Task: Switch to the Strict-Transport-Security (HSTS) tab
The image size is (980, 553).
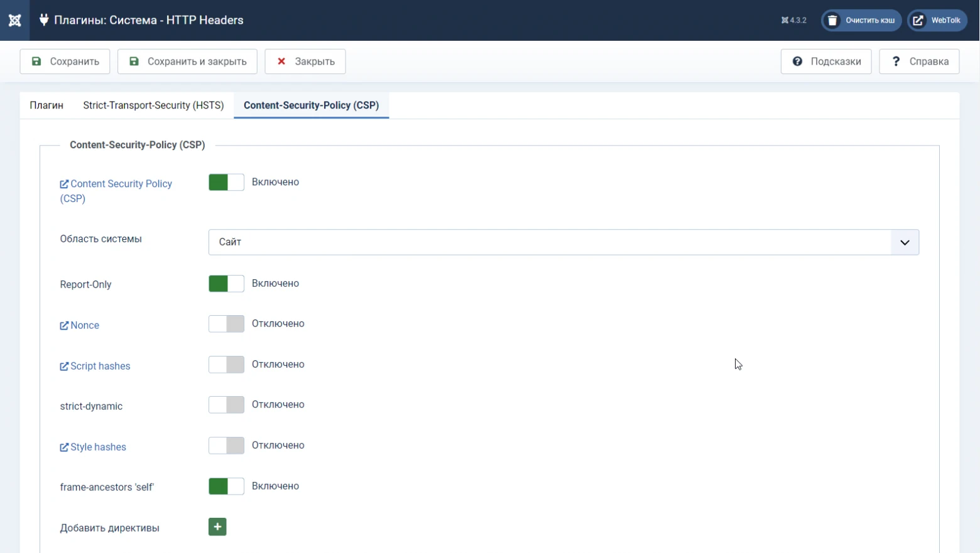Action: tap(153, 105)
